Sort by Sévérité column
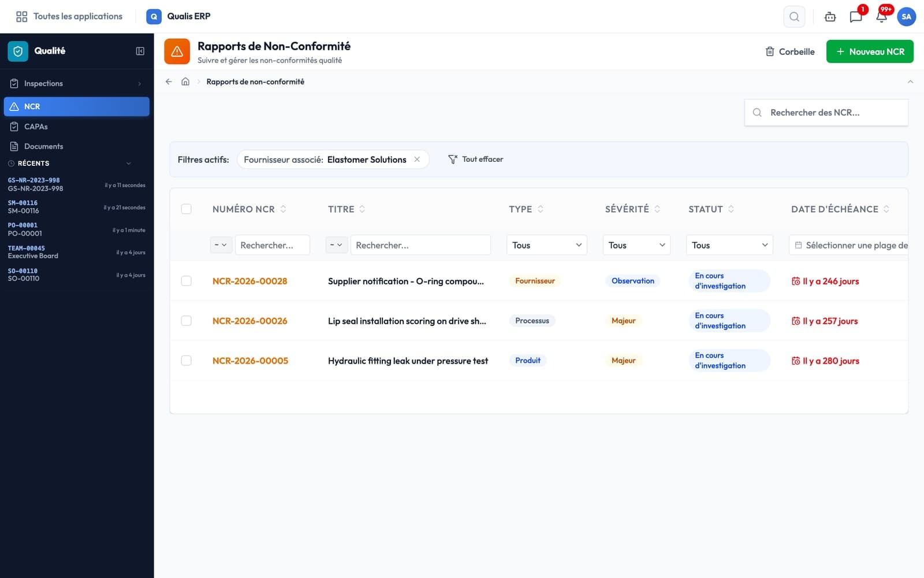The image size is (924, 578). (657, 209)
